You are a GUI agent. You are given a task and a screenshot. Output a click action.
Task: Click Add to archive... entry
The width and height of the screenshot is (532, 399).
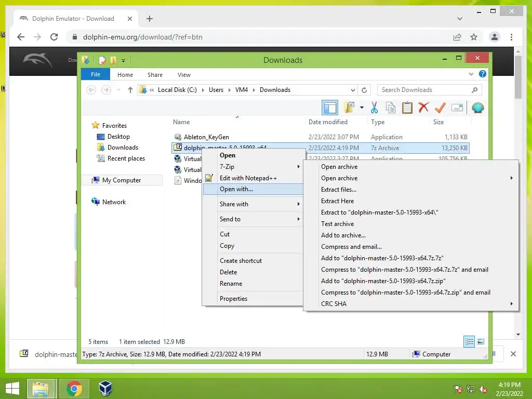[411, 235]
